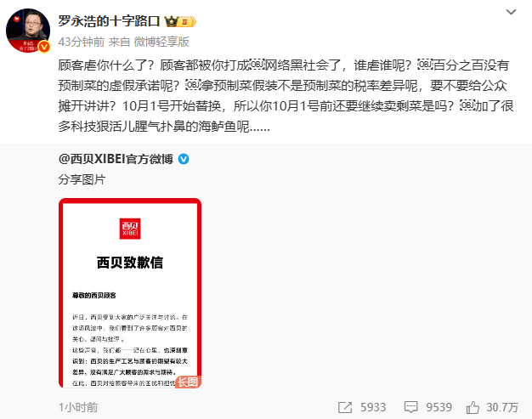532x419 pixels.
Task: Click the repost share icon
Action: pyautogui.click(x=345, y=407)
